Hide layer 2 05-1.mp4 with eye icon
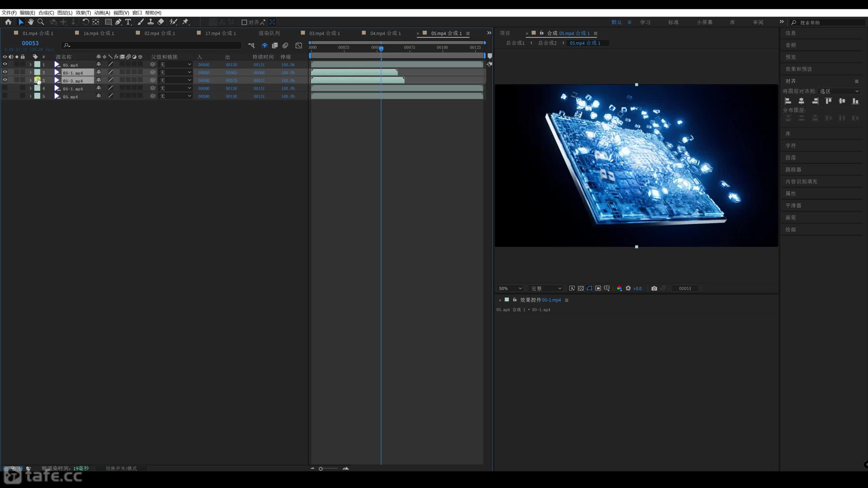 (x=5, y=72)
